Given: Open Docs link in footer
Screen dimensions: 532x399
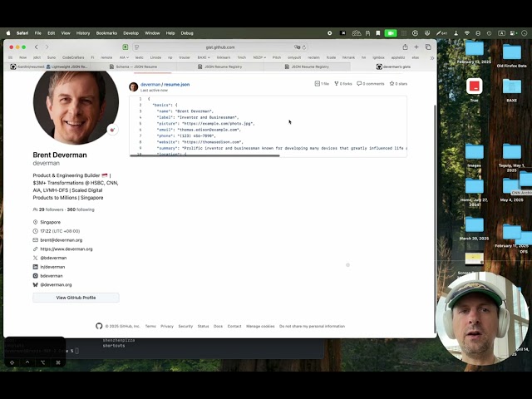Looking at the screenshot, I should click(218, 327).
